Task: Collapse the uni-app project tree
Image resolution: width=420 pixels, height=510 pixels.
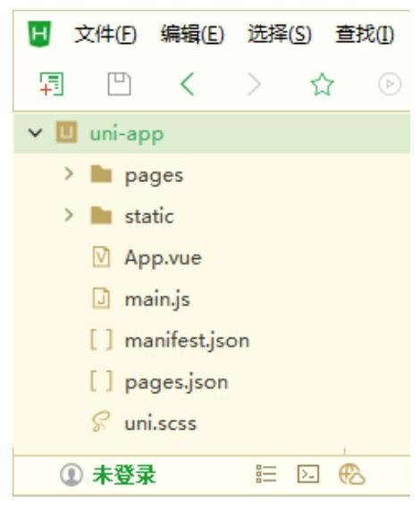Action: pyautogui.click(x=35, y=132)
